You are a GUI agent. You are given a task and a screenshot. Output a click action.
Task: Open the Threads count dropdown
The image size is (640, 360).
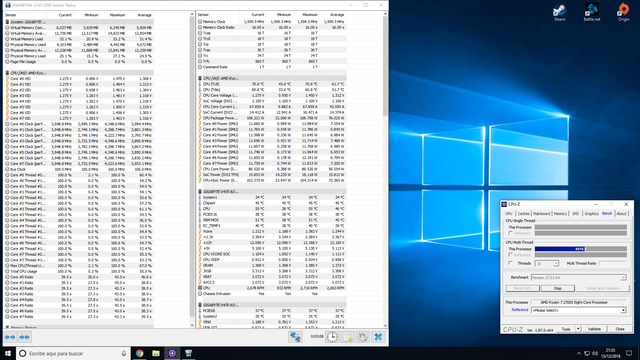coord(547,264)
